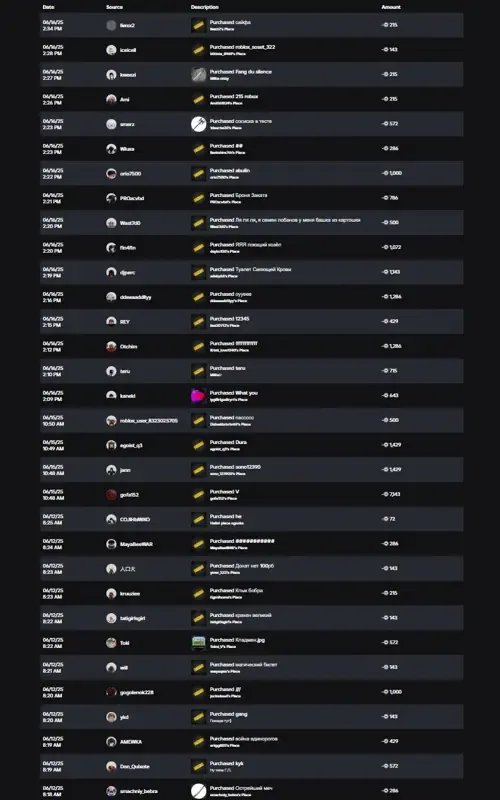Open the profile link egoist_q3
Viewport: 500px width, 800px height.
point(131,445)
